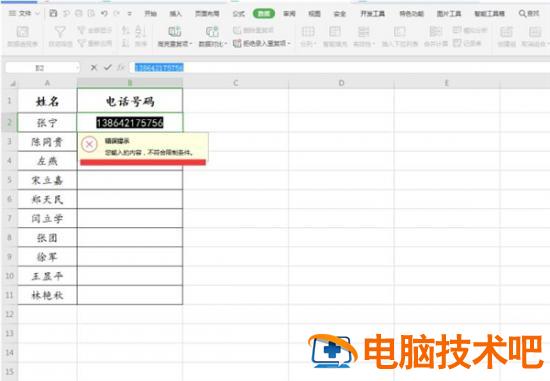The height and width of the screenshot is (381, 550).
Task: Open the File (文件) menu dropdown arrow
Action: pyautogui.click(x=37, y=13)
